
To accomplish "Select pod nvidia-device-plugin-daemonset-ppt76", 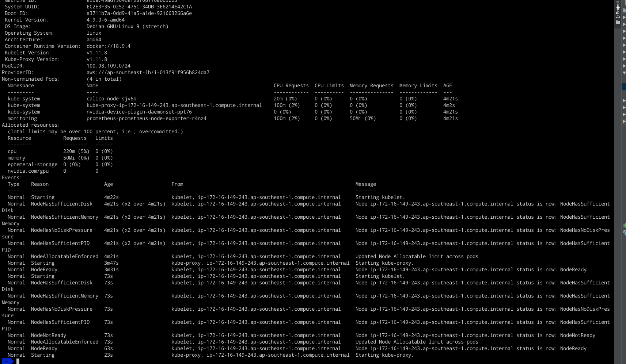I will pyautogui.click(x=139, y=112).
